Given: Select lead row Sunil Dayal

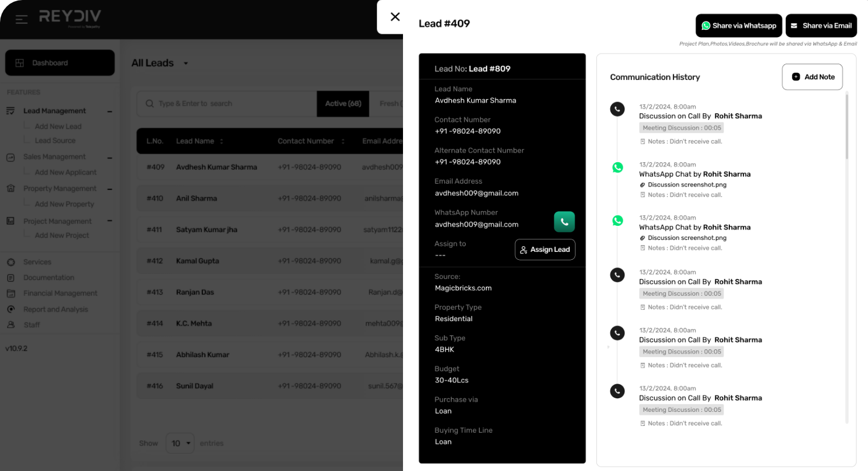Looking at the screenshot, I should (x=270, y=386).
